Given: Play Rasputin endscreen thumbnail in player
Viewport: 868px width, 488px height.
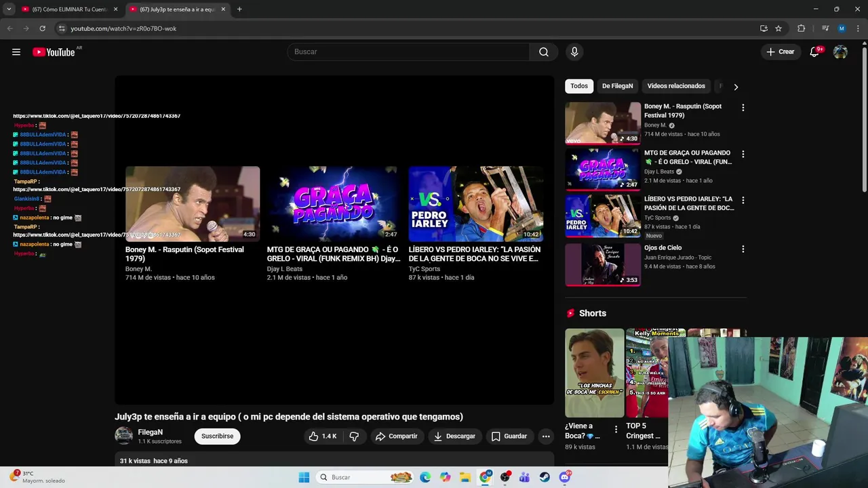Looking at the screenshot, I should point(193,204).
